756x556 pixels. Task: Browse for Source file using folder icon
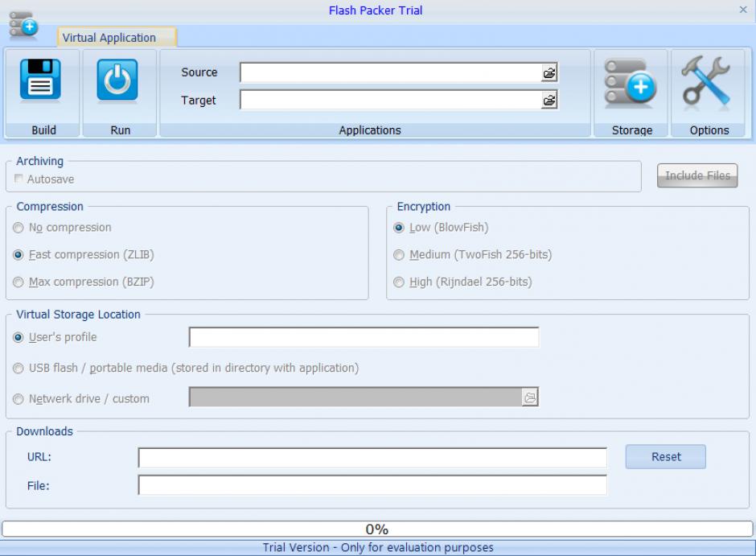(x=549, y=72)
